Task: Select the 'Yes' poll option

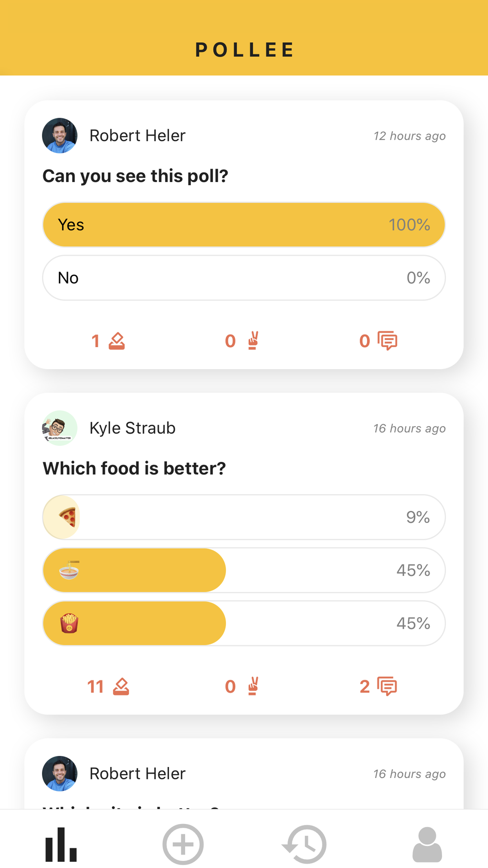Action: point(244,225)
